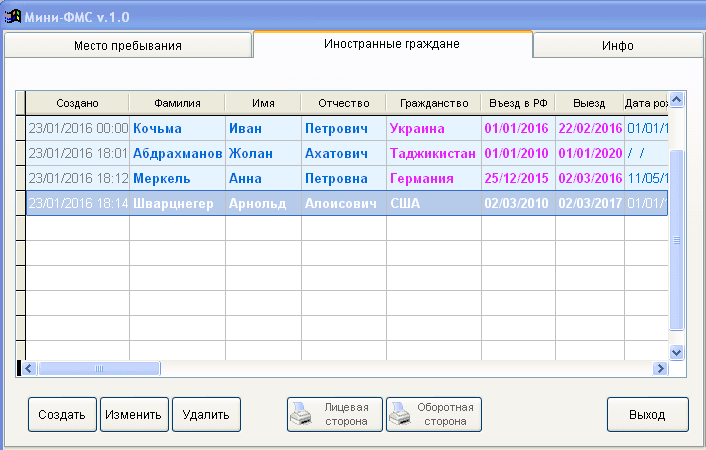This screenshot has height=450, width=706.
Task: Click the exit date 01/01/2020
Action: [590, 154]
